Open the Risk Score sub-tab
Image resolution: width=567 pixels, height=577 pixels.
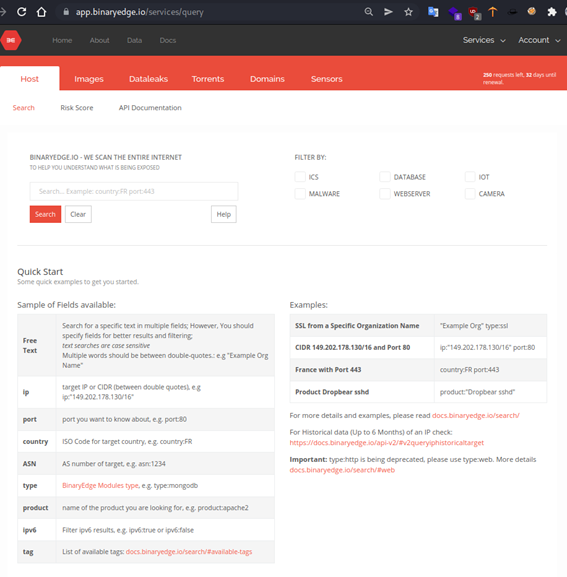pyautogui.click(x=77, y=107)
